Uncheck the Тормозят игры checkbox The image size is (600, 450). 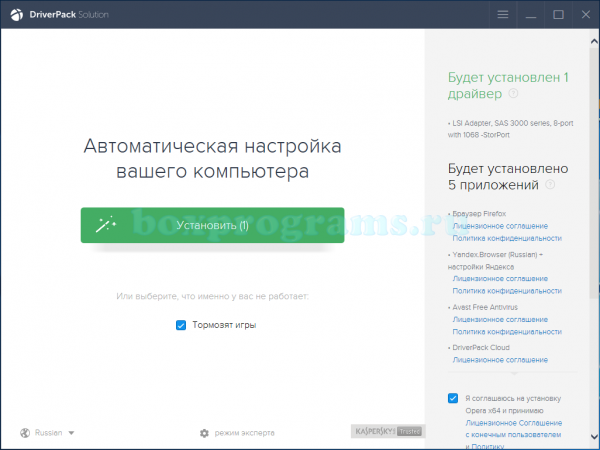(x=181, y=325)
